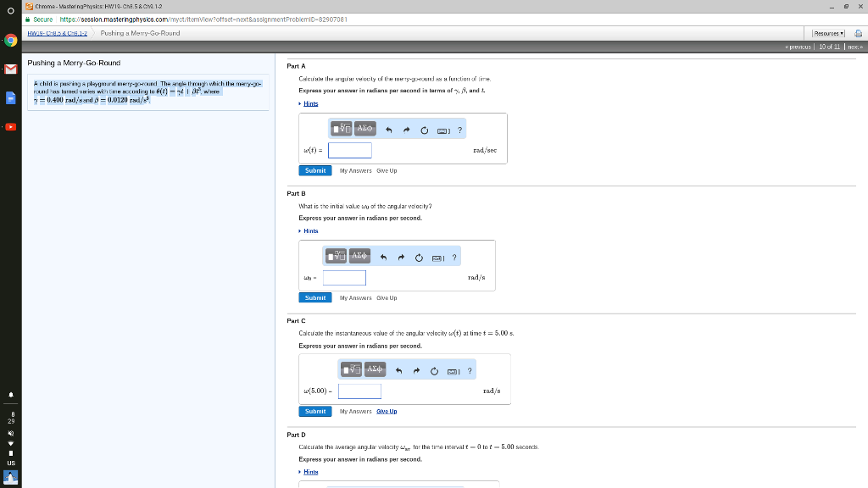Open Chrome icon in the left sidebar

pyautogui.click(x=11, y=41)
